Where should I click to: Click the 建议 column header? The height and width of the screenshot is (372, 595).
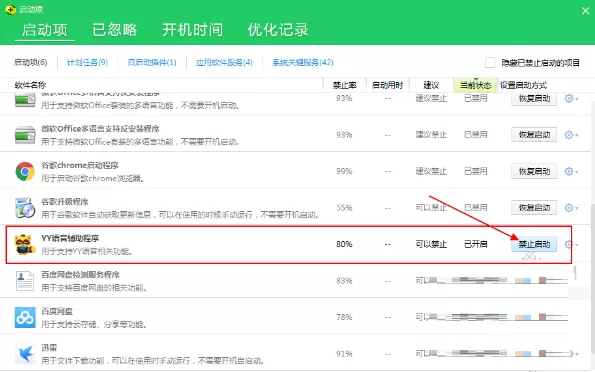click(431, 85)
